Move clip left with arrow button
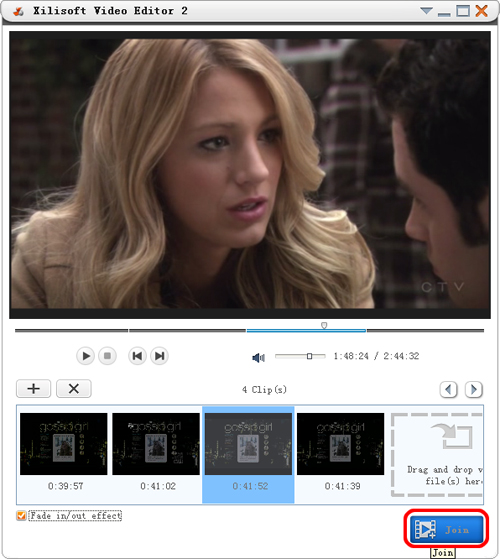The height and width of the screenshot is (559, 500). pyautogui.click(x=449, y=389)
